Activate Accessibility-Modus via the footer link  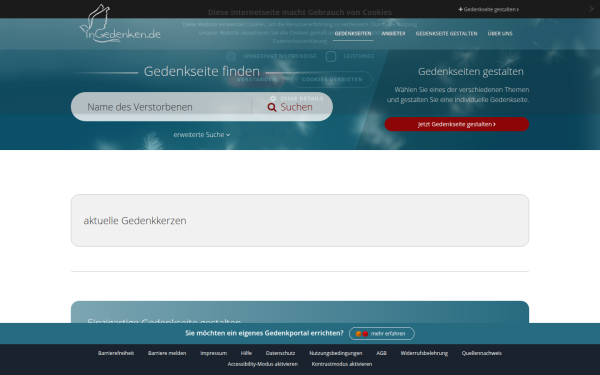tap(262, 364)
